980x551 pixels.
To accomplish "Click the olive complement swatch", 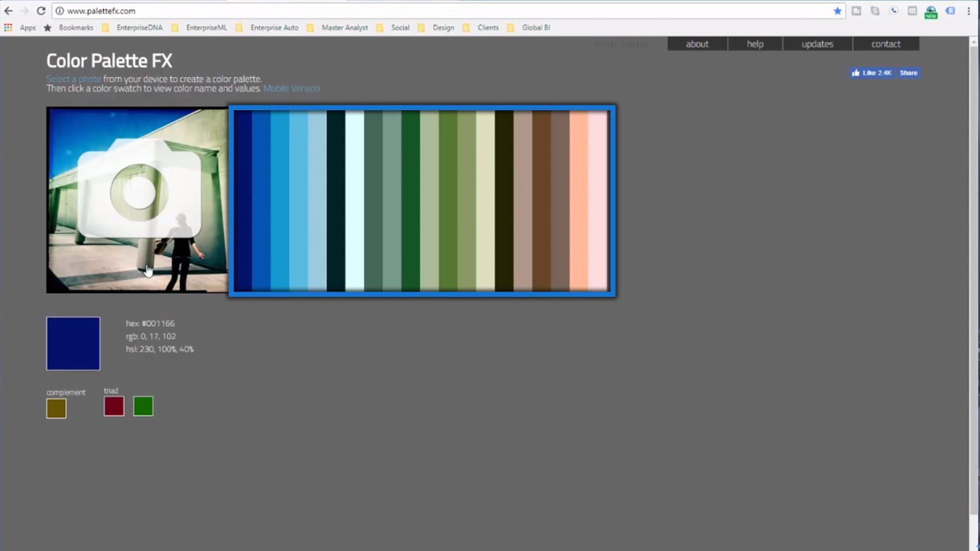I will pyautogui.click(x=56, y=408).
